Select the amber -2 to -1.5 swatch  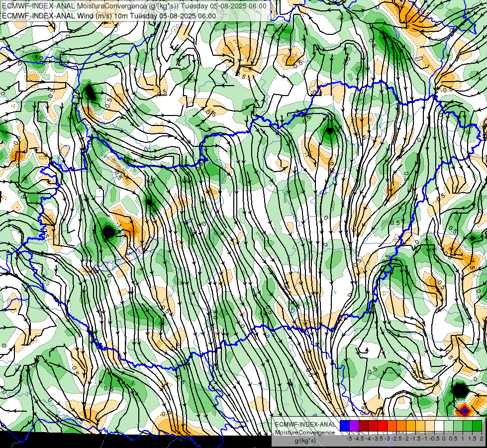(x=411, y=426)
